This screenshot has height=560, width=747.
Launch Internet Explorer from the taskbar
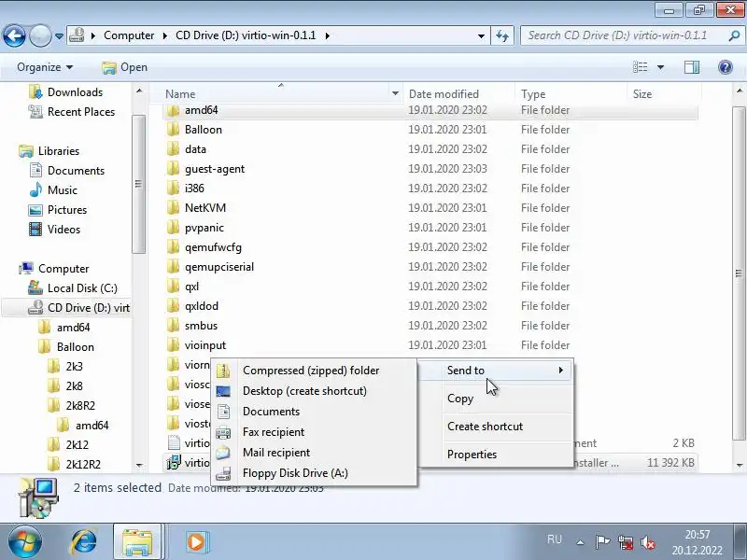coord(84,541)
